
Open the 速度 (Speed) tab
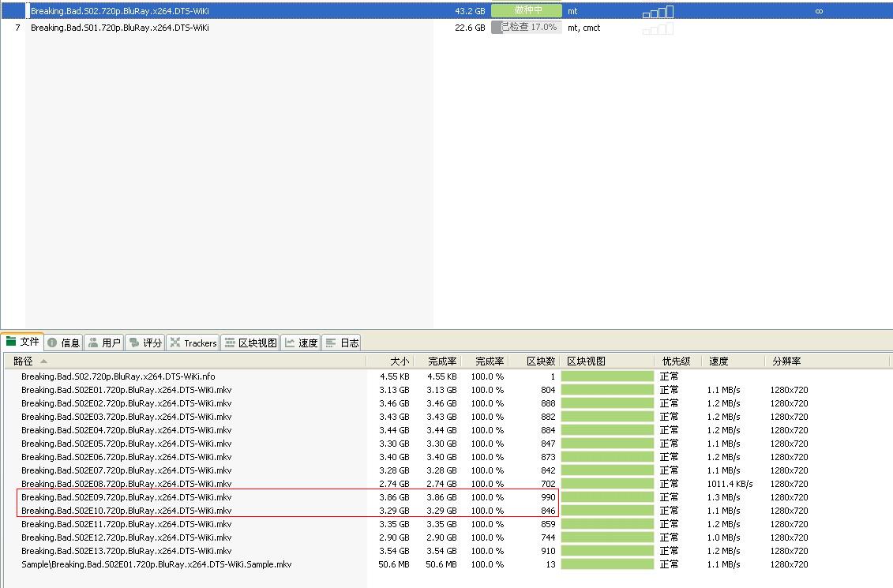301,343
